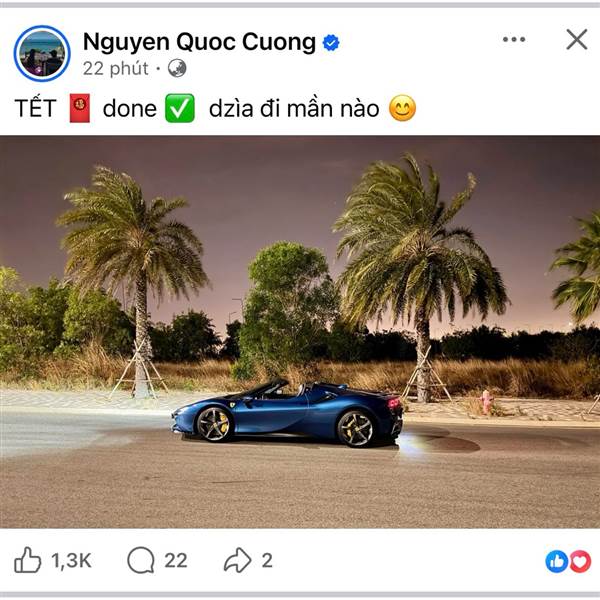Share the post with arrow icon
The image size is (600, 600).
pyautogui.click(x=238, y=560)
